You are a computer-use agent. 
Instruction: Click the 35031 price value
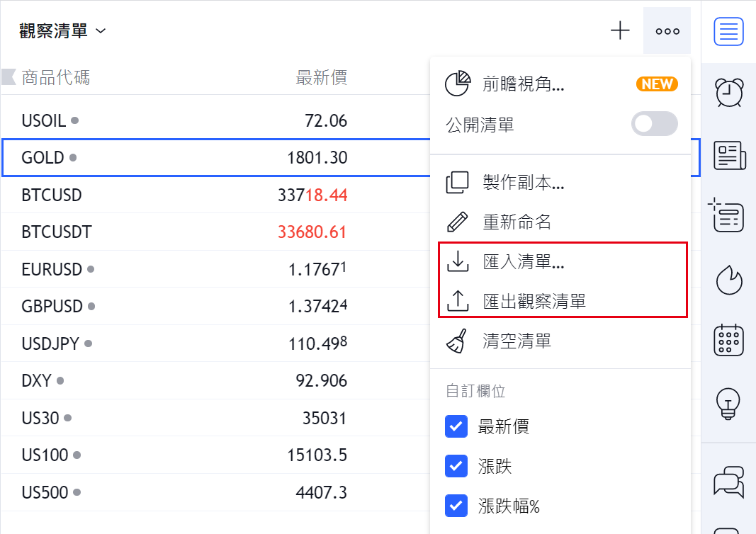[x=325, y=418]
